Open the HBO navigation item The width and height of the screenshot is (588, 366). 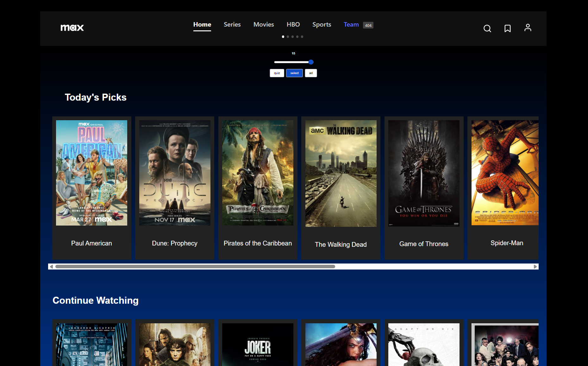(x=293, y=24)
